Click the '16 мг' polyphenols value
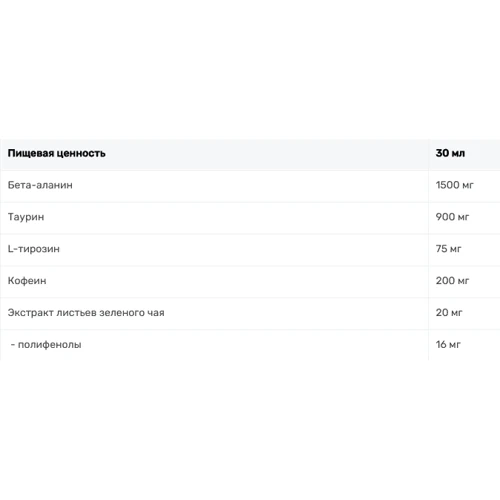Image resolution: width=500 pixels, height=500 pixels. point(448,345)
